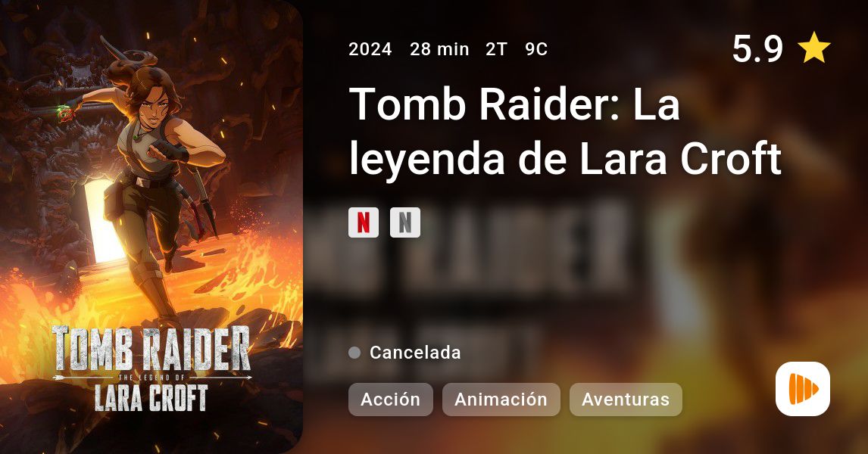This screenshot has height=454, width=868.
Task: Select the Aventuras genre tag
Action: click(x=626, y=400)
